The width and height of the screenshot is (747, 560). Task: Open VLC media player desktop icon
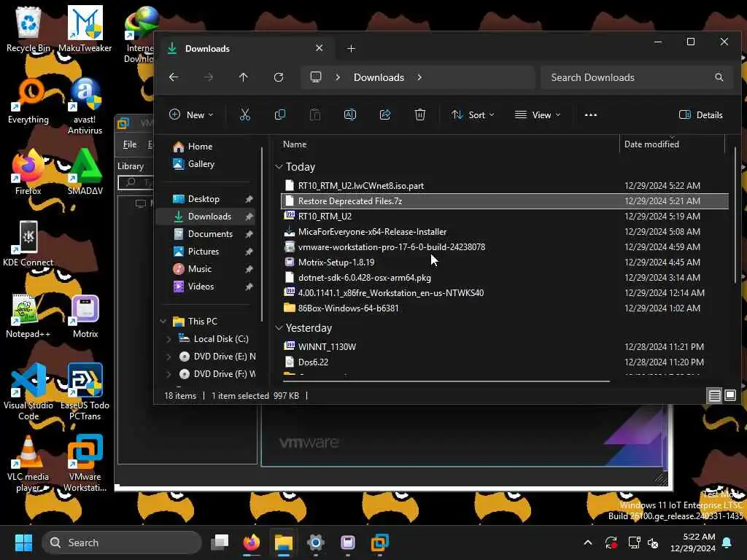pos(28,463)
